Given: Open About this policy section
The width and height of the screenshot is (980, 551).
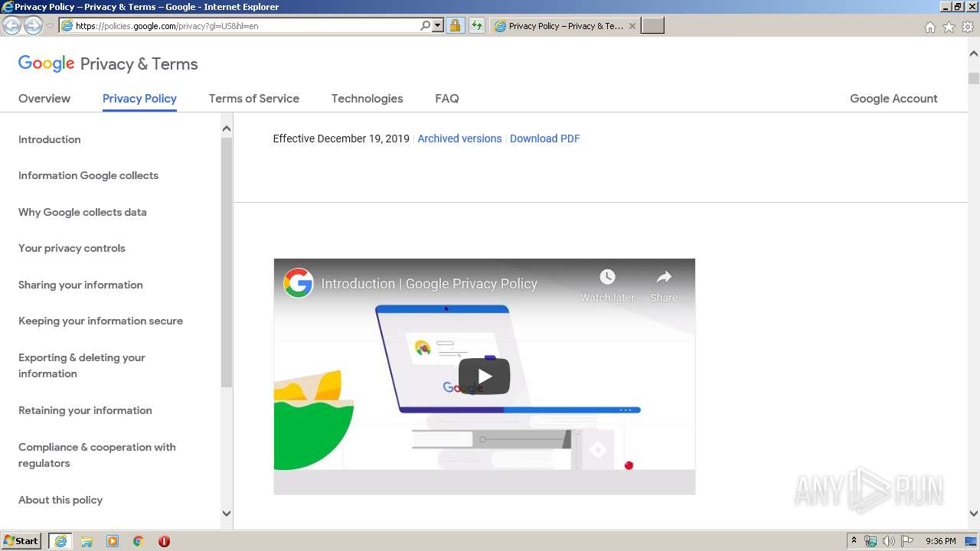Looking at the screenshot, I should tap(60, 500).
